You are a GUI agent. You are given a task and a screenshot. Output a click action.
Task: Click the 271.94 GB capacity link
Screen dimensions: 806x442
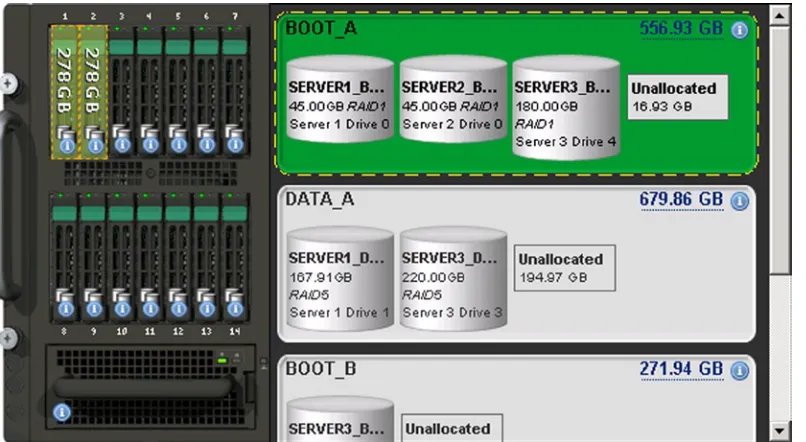coord(681,369)
